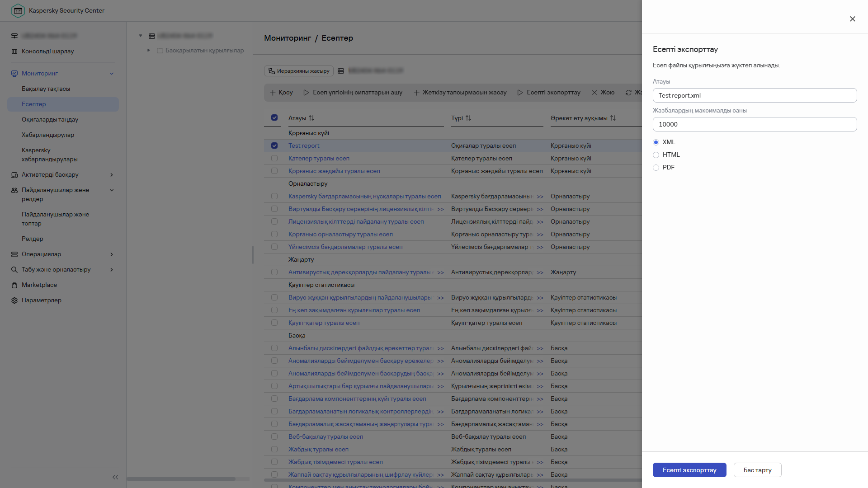The height and width of the screenshot is (488, 868).
Task: Collapse the sidebar with the double-chevron icon
Action: 115,477
